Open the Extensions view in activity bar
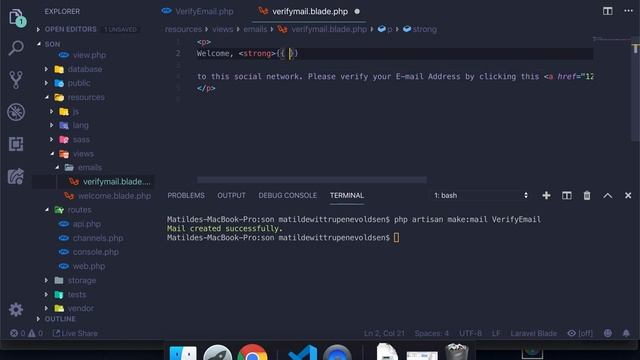The width and height of the screenshot is (640, 360). [16, 144]
